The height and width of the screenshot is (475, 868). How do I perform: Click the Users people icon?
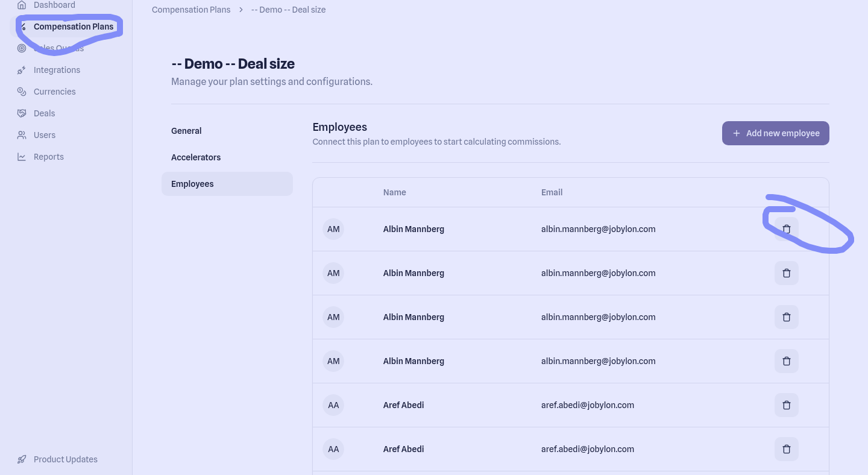(22, 135)
